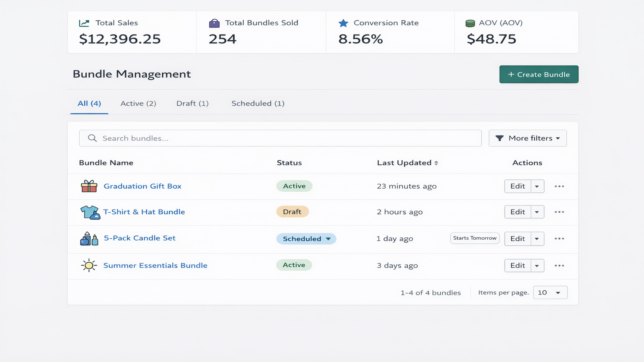This screenshot has height=362, width=644.
Task: Click the Active badge for Summer Essentials Bundle
Action: point(294,265)
